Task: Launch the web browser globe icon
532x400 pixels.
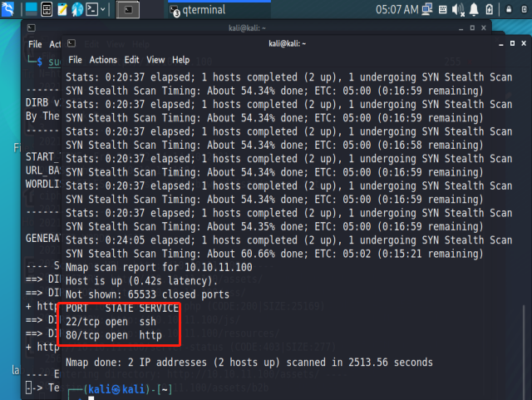Action: click(77, 9)
